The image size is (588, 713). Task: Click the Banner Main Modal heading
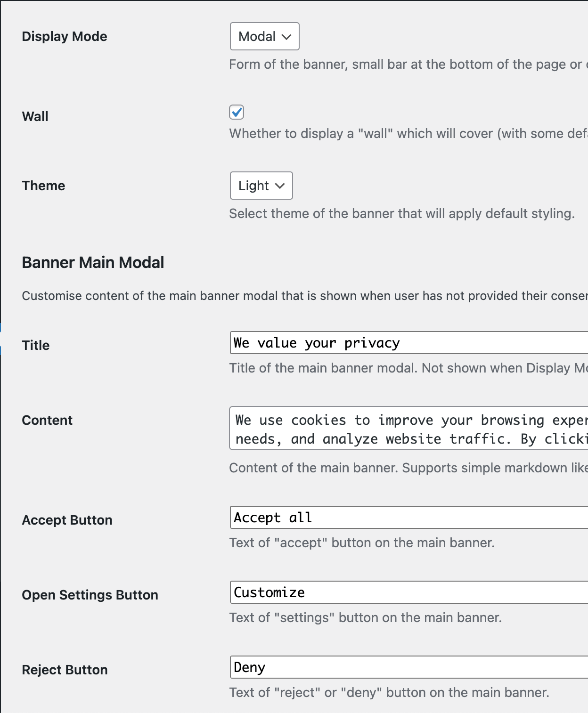coord(93,262)
